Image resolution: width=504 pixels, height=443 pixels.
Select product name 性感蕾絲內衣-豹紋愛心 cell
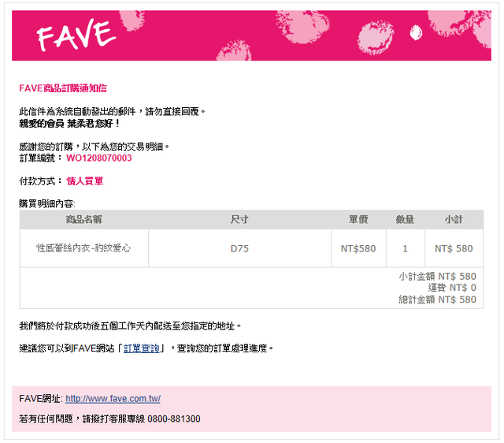pyautogui.click(x=84, y=248)
